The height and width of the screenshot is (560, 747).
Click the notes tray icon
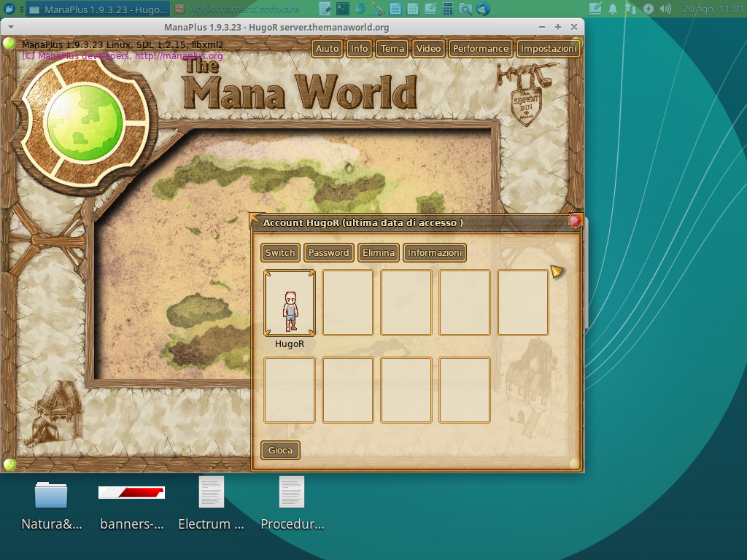(x=595, y=9)
